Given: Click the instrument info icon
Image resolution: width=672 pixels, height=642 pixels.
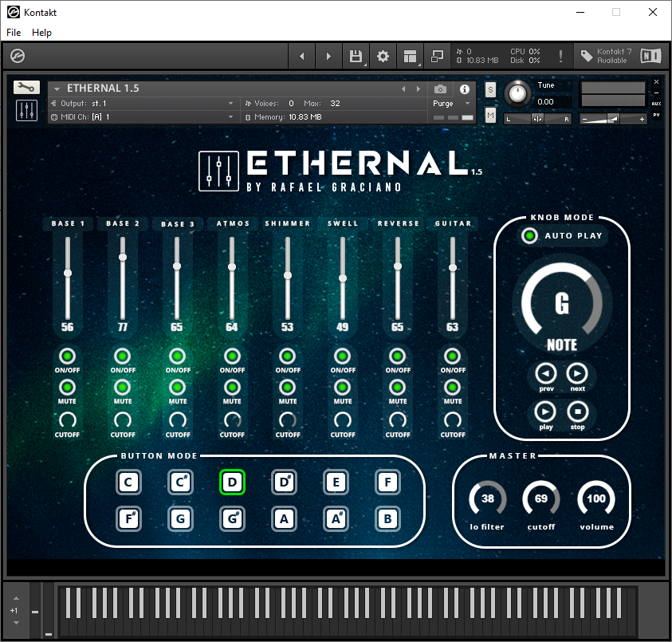Looking at the screenshot, I should coord(465,89).
